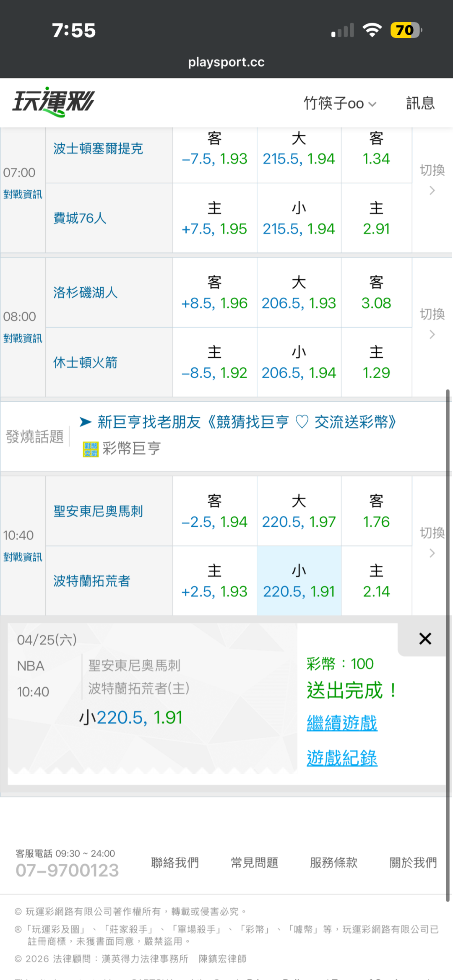Tap the 彩幣交流 badge icon
The height and width of the screenshot is (980, 453).
click(x=91, y=449)
